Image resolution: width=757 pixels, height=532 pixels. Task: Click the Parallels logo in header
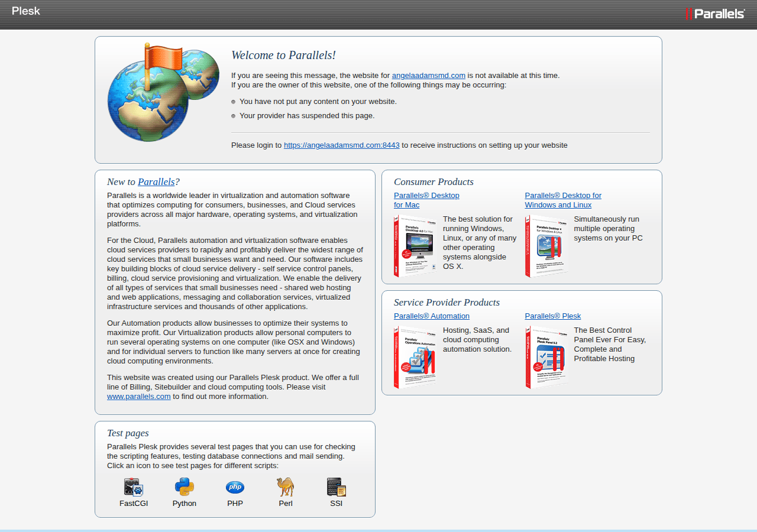pos(715,13)
